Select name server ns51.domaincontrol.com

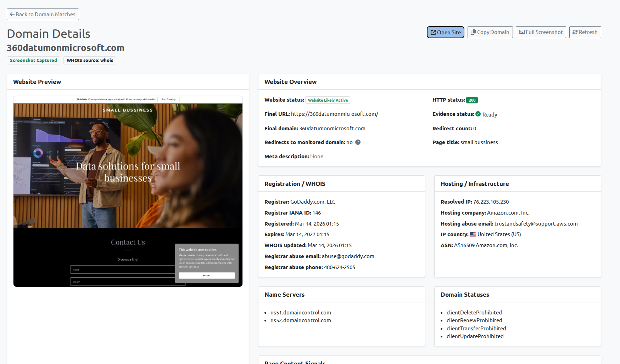(x=301, y=313)
